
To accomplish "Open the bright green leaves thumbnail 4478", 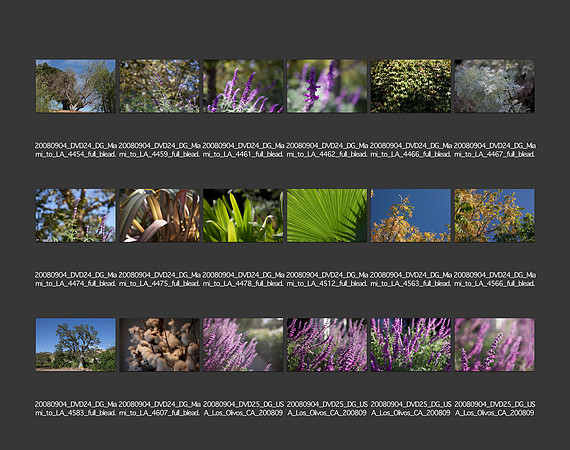I will point(243,216).
